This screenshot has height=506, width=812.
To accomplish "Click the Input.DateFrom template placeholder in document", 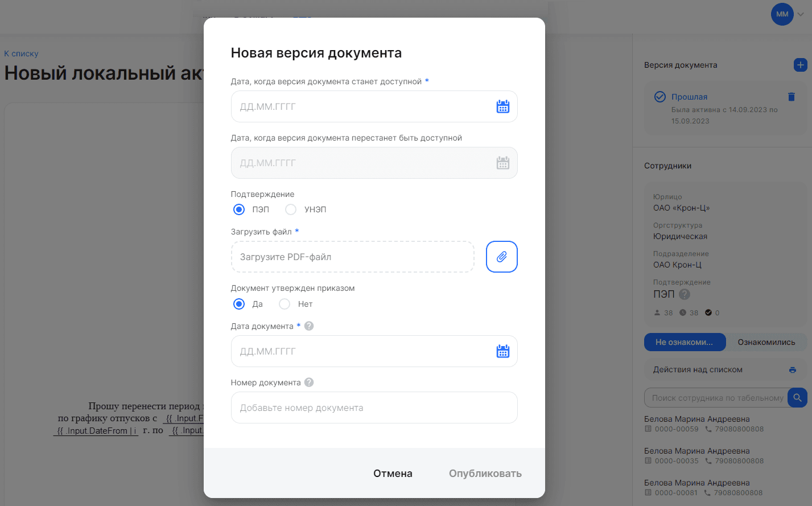I will point(96,431).
